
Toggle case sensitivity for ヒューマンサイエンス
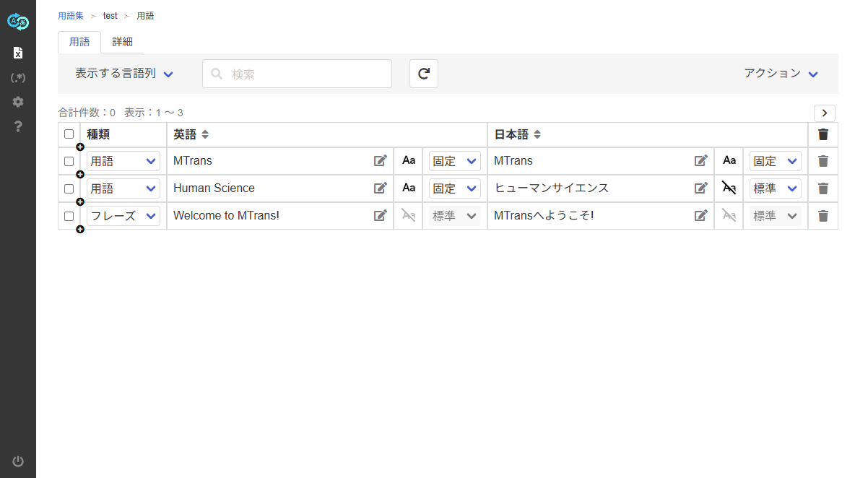(x=729, y=188)
